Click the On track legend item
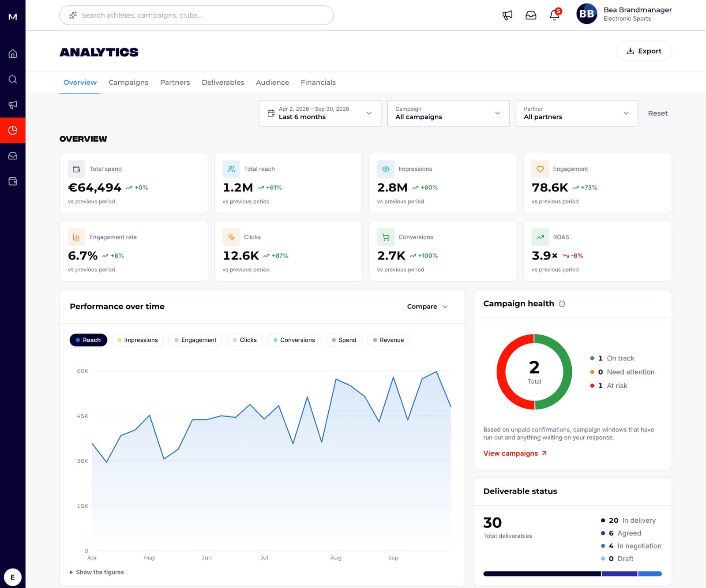This screenshot has width=706, height=588. (x=612, y=358)
